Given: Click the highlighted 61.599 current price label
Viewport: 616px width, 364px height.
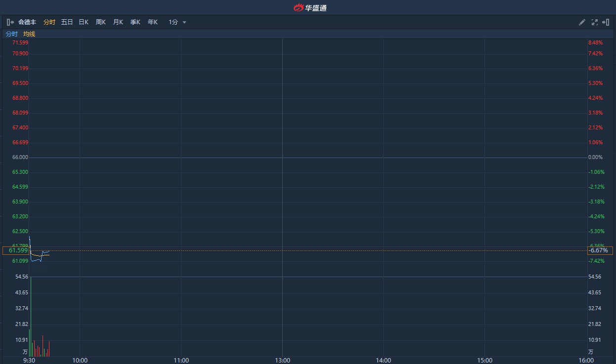Looking at the screenshot, I should click(x=16, y=250).
